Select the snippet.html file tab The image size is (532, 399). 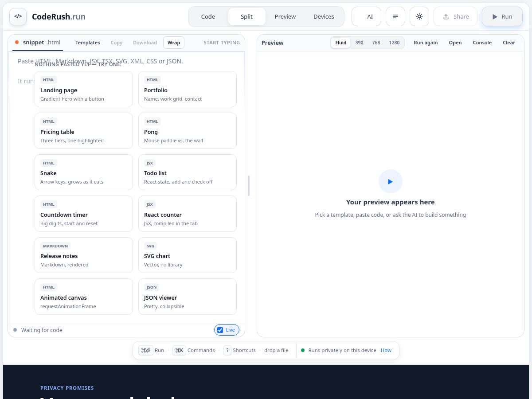pos(38,43)
